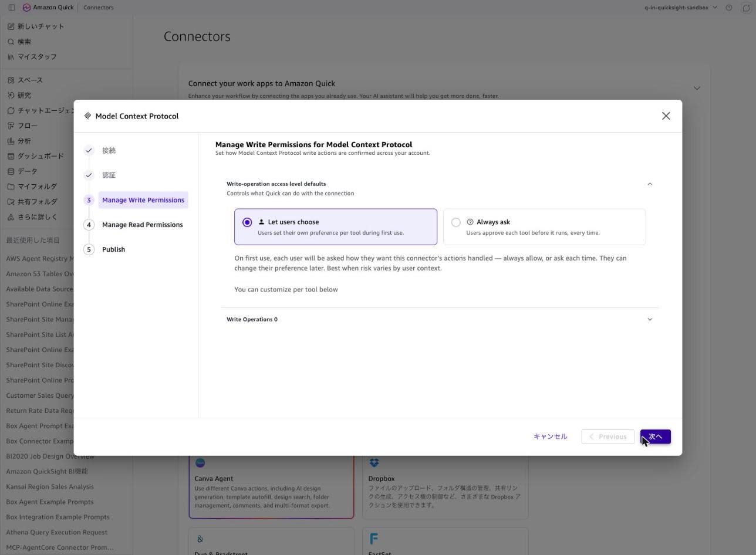Image resolution: width=756 pixels, height=555 pixels.
Task: Select the Let users choose radio button
Action: (247, 222)
